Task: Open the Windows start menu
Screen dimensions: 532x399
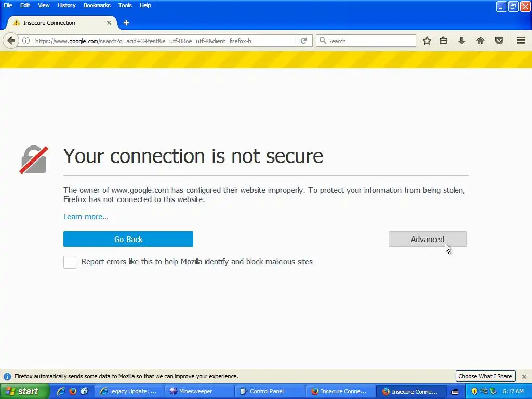Action: click(x=24, y=391)
